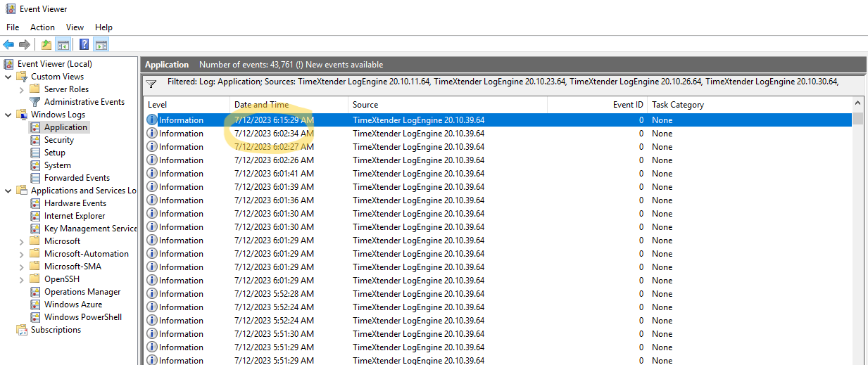Sort by the Event ID column header

(597, 105)
